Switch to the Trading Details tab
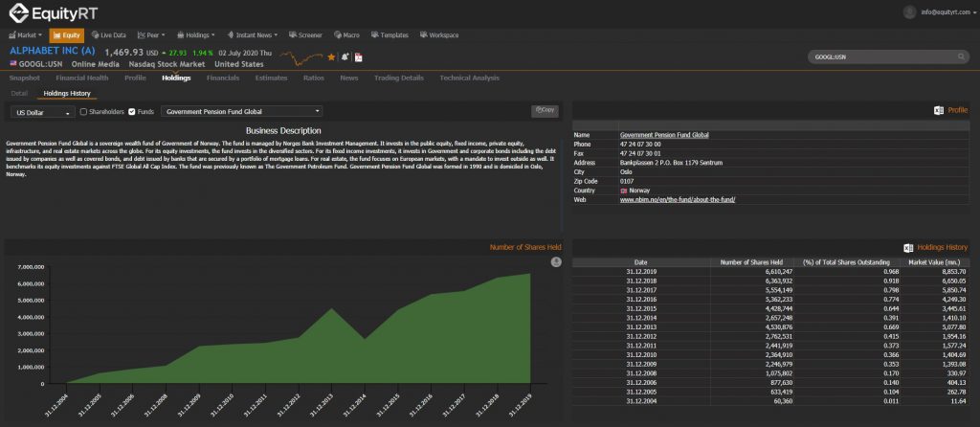The width and height of the screenshot is (980, 427). [x=399, y=79]
